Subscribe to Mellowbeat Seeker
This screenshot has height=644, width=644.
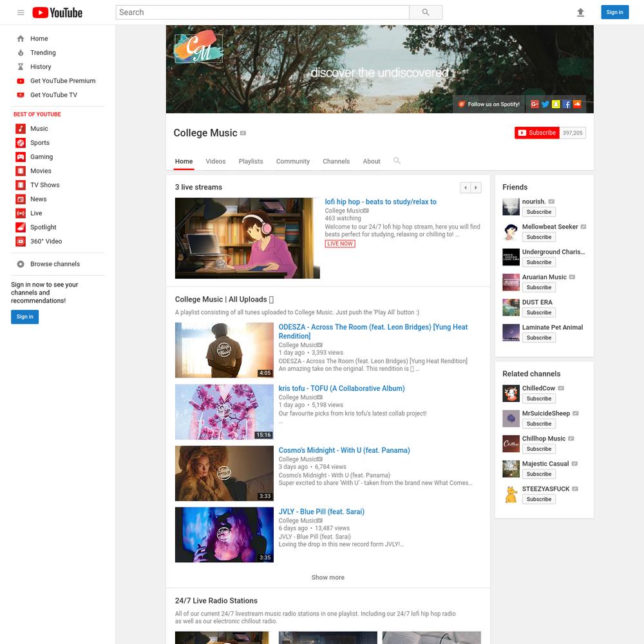539,237
